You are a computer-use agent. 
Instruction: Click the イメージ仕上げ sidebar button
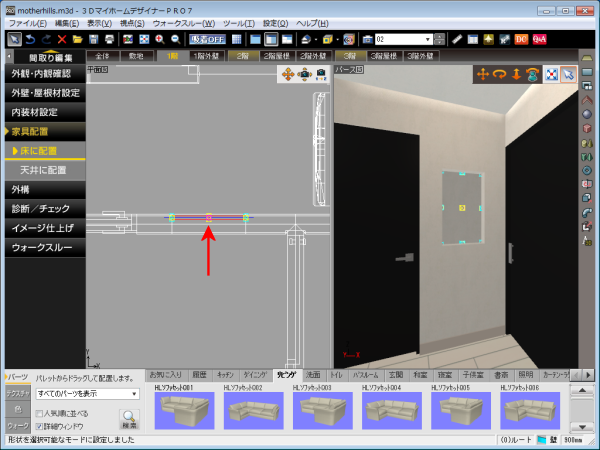pos(43,227)
